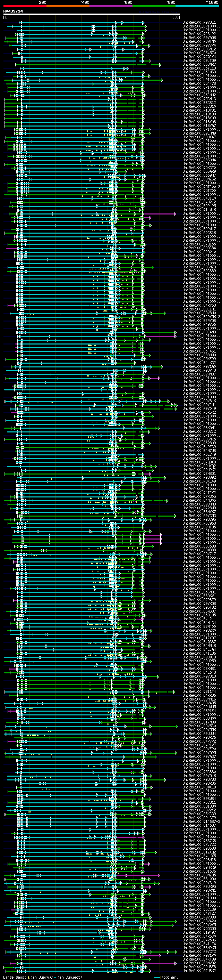
Task: Select hit UniRef100_Q0GNK7
Action: pyautogui.click(x=199, y=64)
